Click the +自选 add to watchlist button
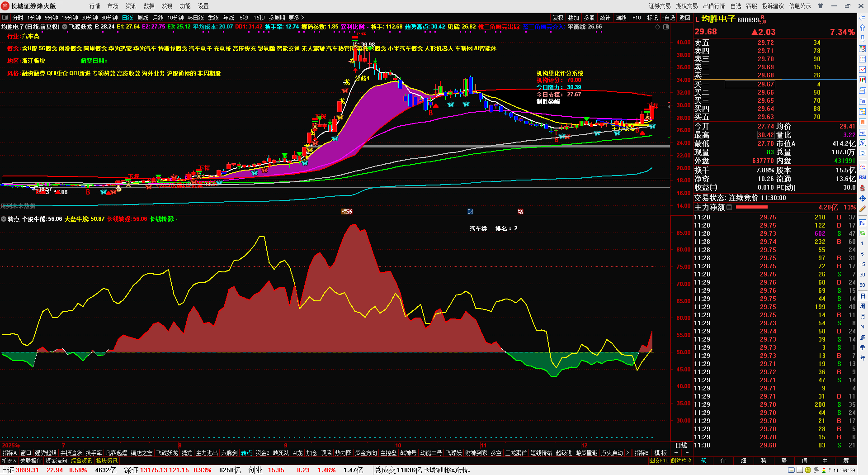 pos(669,18)
